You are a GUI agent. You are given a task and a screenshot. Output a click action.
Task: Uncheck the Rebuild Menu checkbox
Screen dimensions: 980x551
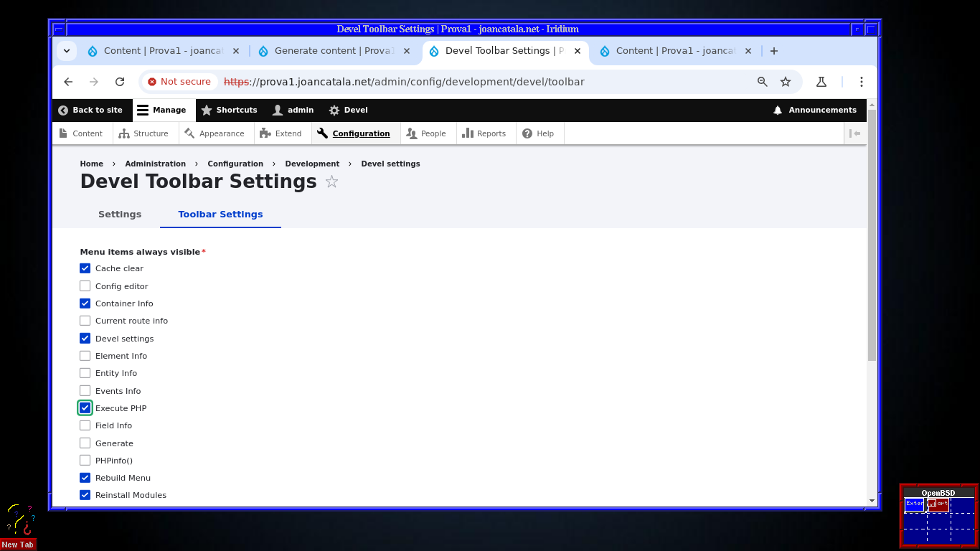coord(85,478)
